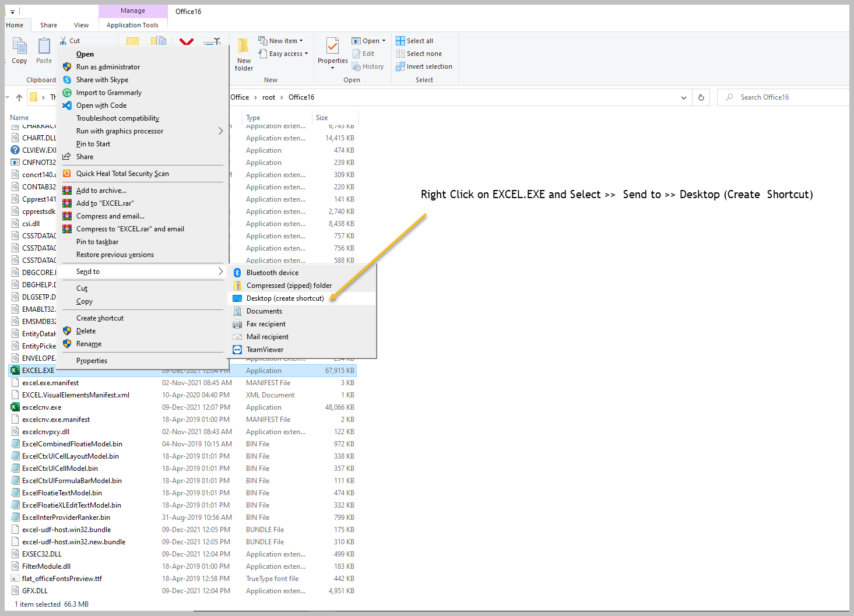The width and height of the screenshot is (854, 616).
Task: Click the excelcnv.exe Excel icon
Action: click(15, 407)
